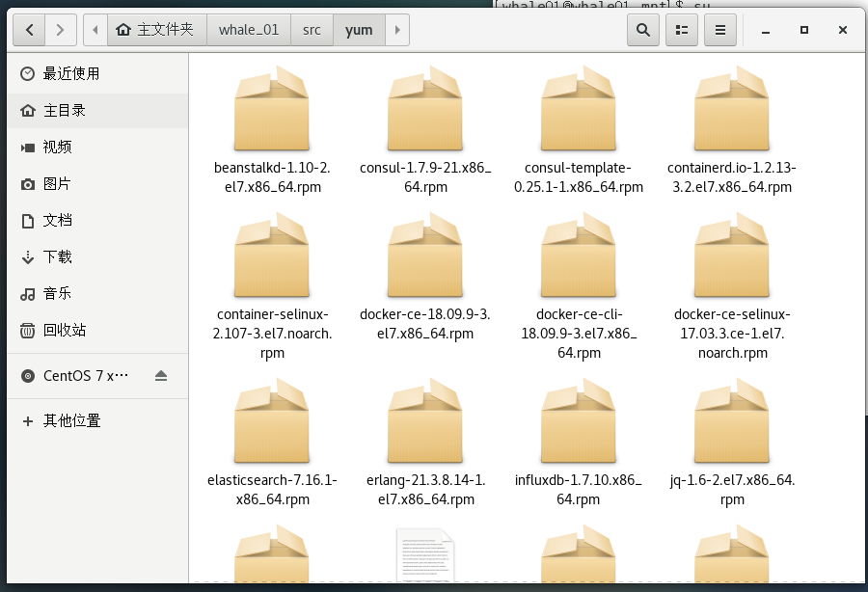Viewport: 868px width, 592px height.
Task: Click the elasticsearch-7.16.1-x86_64.rpm filename
Action: [272, 490]
